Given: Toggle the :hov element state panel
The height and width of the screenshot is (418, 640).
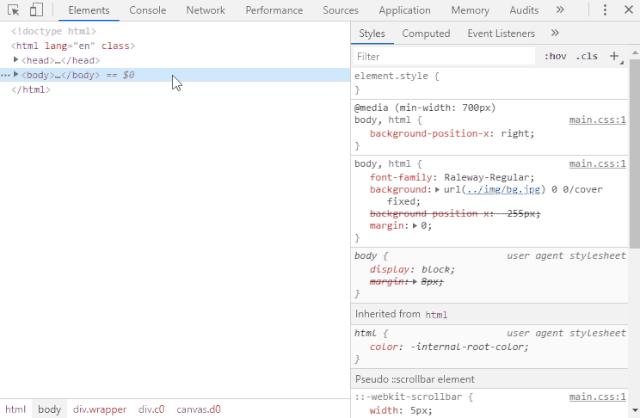Looking at the screenshot, I should tap(554, 56).
